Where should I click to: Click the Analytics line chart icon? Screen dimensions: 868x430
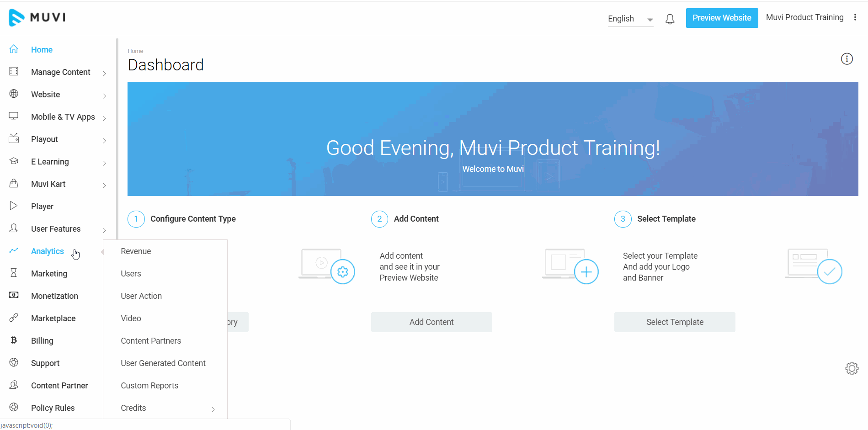(14, 250)
